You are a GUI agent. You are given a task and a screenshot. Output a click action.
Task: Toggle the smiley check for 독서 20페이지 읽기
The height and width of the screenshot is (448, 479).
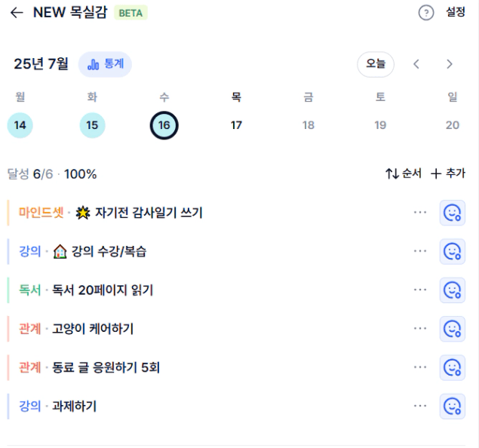coord(452,290)
